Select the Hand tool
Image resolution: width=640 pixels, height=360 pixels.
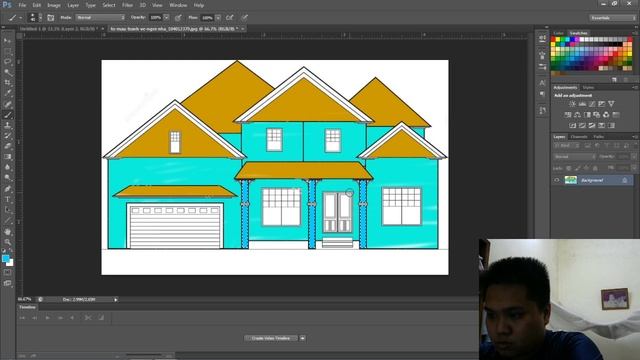click(7, 232)
